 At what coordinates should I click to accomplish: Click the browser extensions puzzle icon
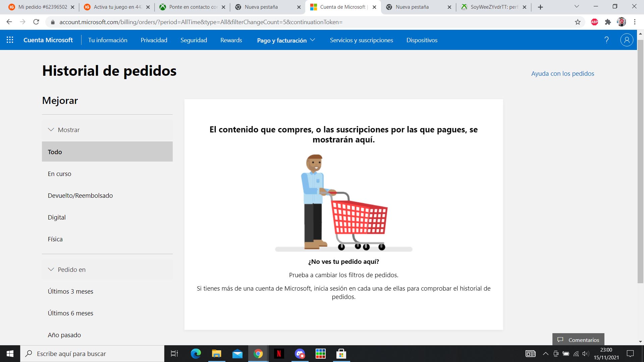[608, 22]
